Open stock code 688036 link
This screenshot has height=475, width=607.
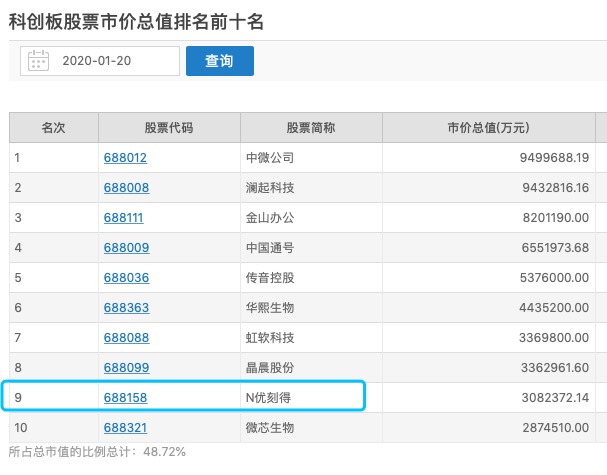(x=126, y=278)
